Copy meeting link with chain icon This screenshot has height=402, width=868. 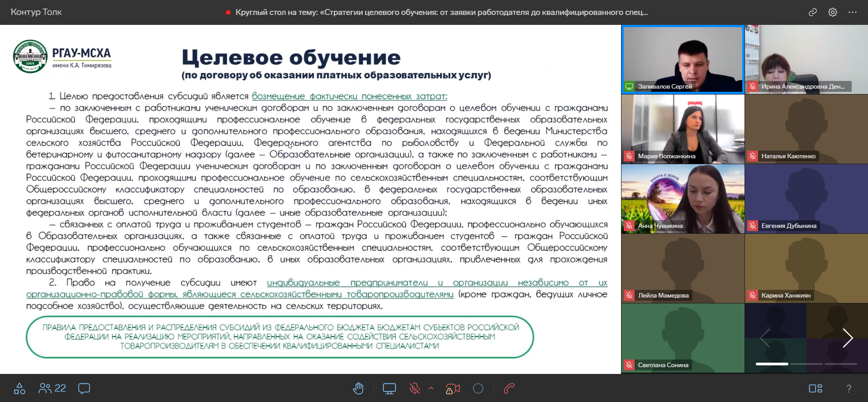813,12
